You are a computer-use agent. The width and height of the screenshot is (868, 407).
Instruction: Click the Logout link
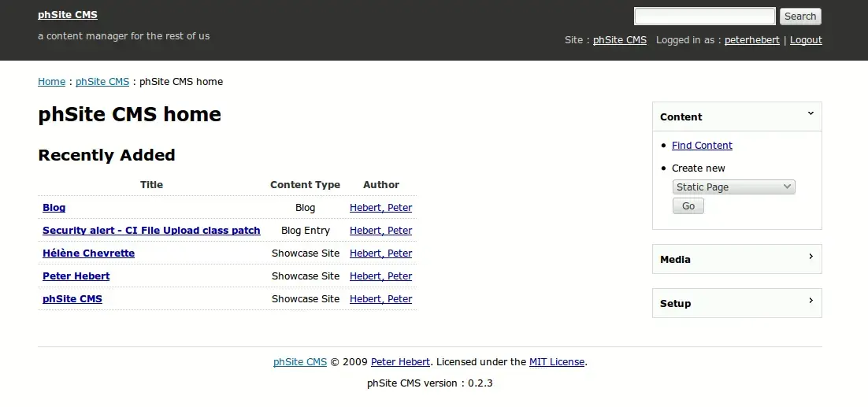[806, 40]
